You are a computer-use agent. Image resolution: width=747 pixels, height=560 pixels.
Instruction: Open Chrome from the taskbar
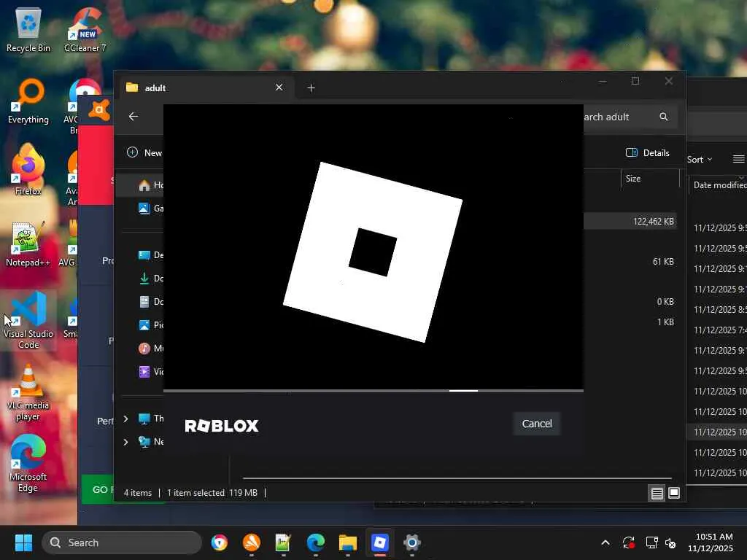pos(219,542)
